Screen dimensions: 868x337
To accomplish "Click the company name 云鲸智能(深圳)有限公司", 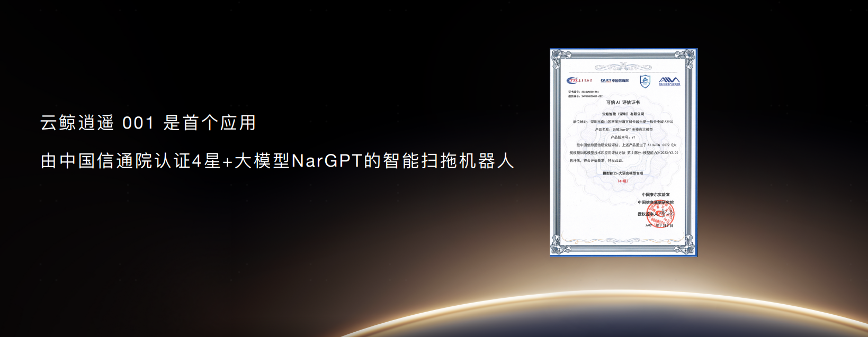I will pos(623,114).
